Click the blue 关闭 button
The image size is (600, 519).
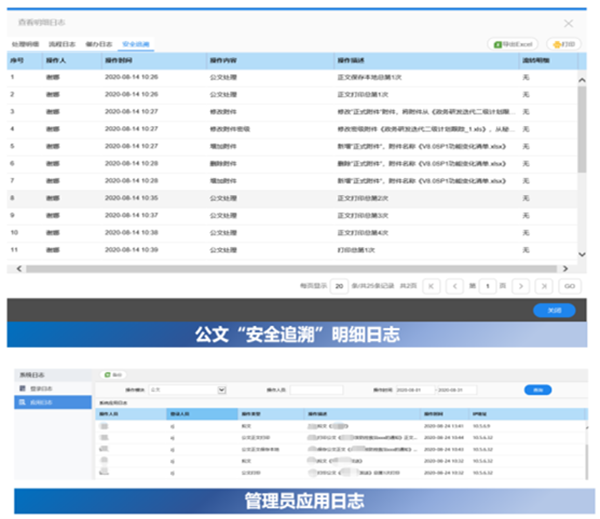click(554, 310)
